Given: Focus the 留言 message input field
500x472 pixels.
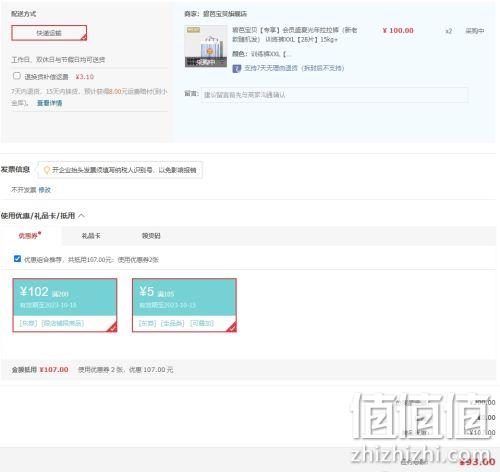Looking at the screenshot, I should click(334, 95).
